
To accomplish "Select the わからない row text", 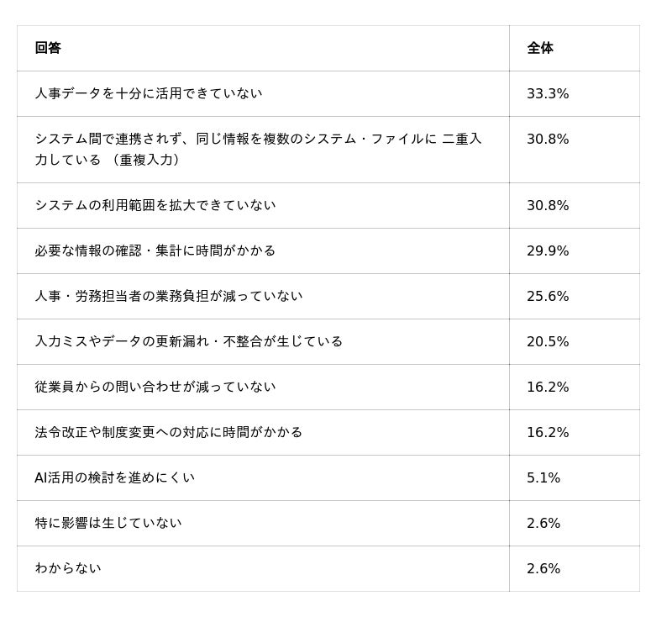I will (x=68, y=568).
